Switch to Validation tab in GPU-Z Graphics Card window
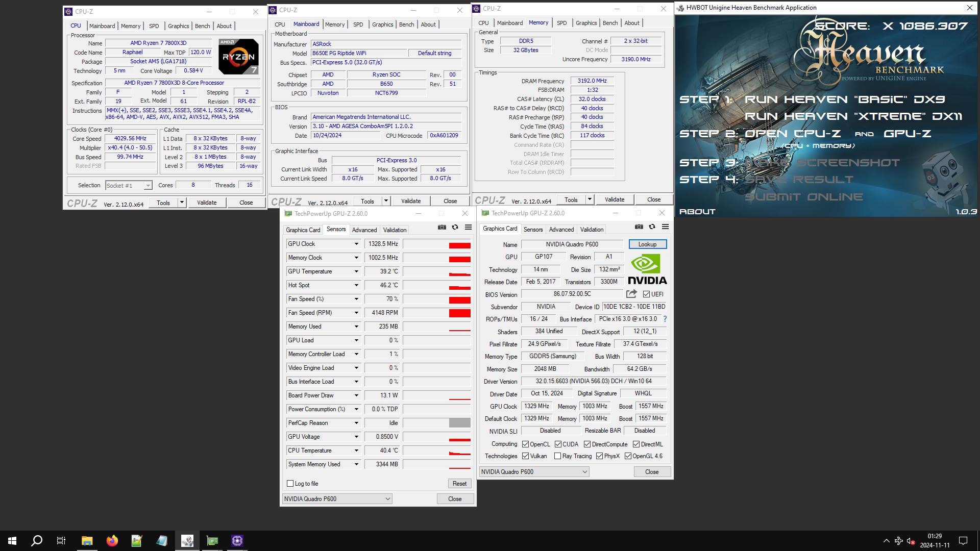The image size is (980, 551). click(592, 230)
